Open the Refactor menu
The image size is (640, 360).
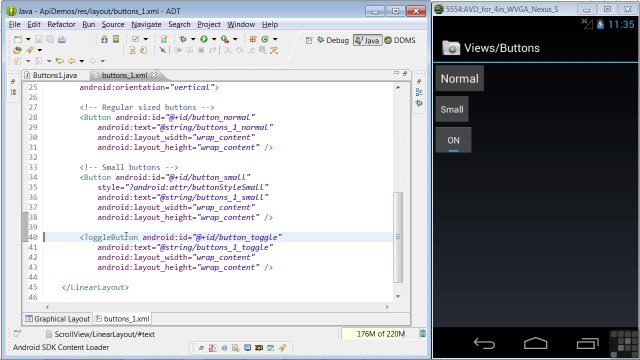point(61,24)
